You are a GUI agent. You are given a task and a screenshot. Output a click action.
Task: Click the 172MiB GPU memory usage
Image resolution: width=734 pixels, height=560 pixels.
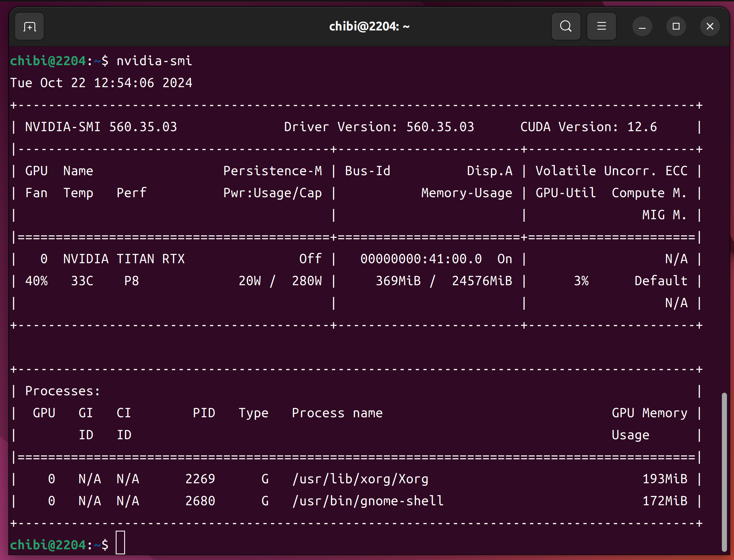pos(664,501)
